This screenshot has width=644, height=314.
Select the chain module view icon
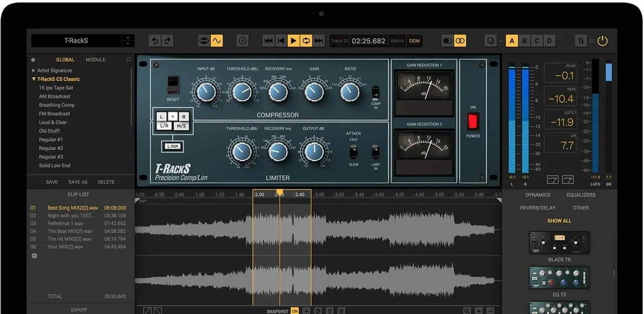point(204,41)
